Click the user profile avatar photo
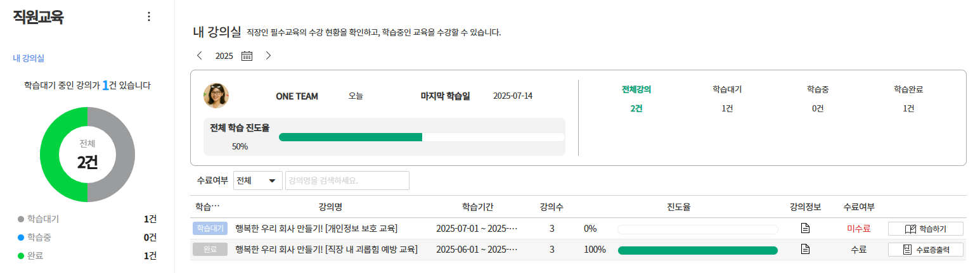This screenshot has width=980, height=273. coord(216,96)
